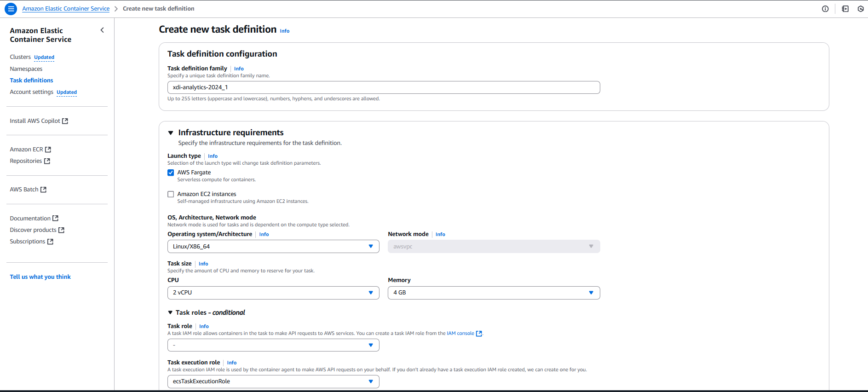Image resolution: width=868 pixels, height=392 pixels.
Task: Go to Clusters in the sidebar
Action: (20, 57)
